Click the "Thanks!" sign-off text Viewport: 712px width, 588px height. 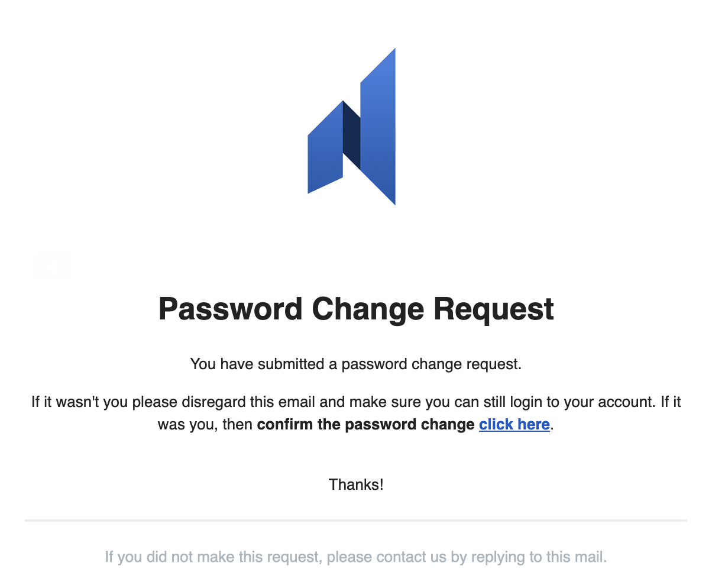click(356, 485)
